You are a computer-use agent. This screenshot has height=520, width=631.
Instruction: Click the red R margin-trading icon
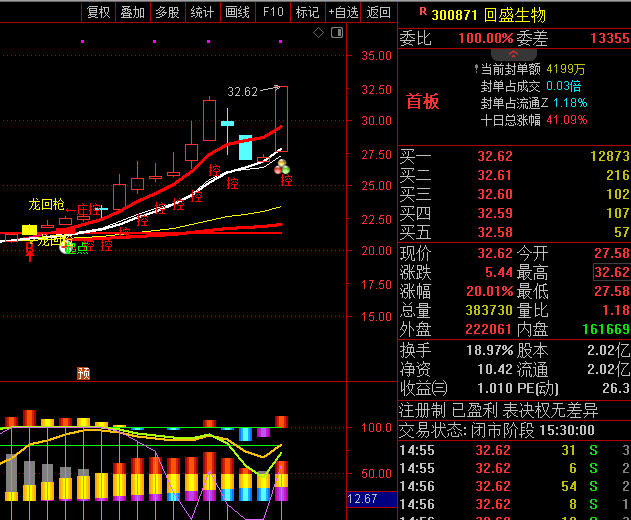point(423,12)
